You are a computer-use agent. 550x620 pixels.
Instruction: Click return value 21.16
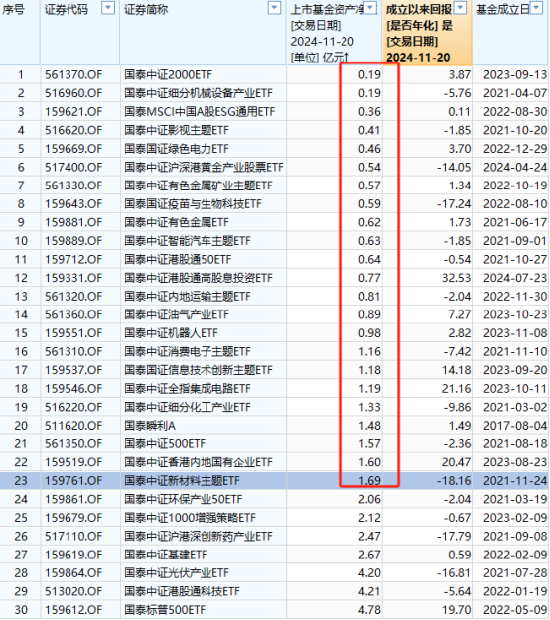coord(457,389)
